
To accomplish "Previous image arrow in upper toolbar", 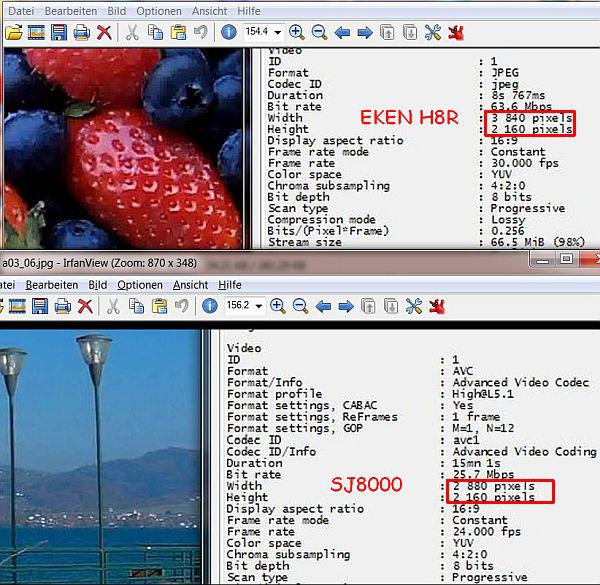I will 342,33.
